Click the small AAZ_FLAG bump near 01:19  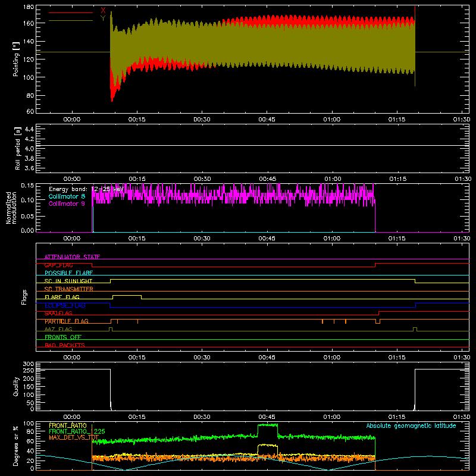415,328
